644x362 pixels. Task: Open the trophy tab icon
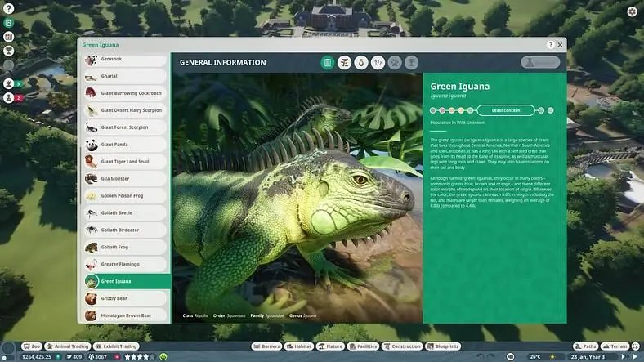[412, 63]
